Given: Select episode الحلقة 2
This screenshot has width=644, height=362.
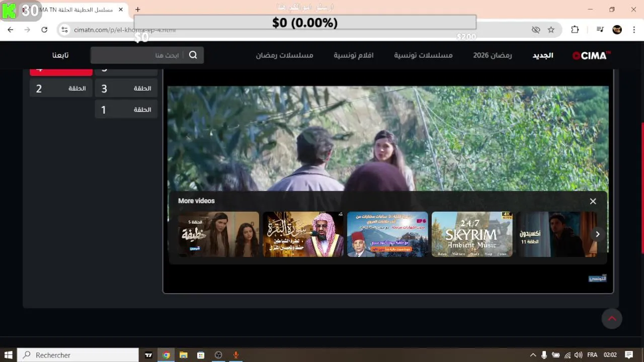Looking at the screenshot, I should [x=61, y=88].
